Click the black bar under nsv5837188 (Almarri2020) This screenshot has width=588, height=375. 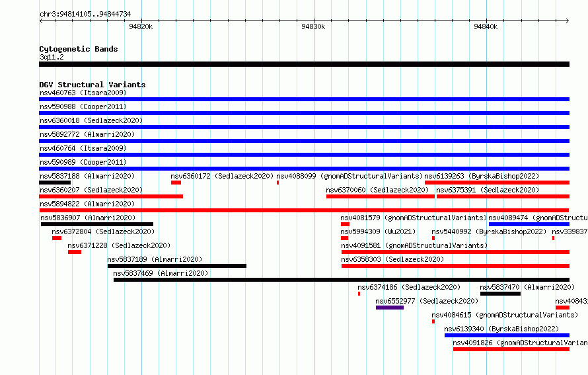55,183
